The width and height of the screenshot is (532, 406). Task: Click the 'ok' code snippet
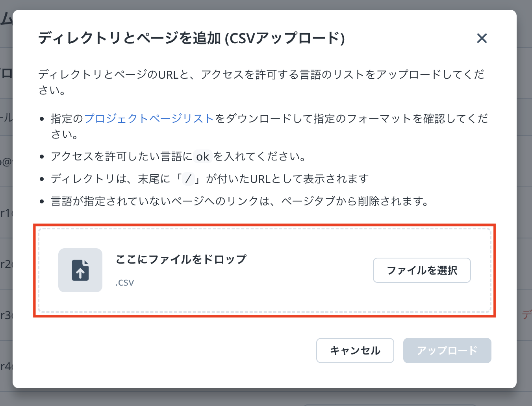coord(202,157)
